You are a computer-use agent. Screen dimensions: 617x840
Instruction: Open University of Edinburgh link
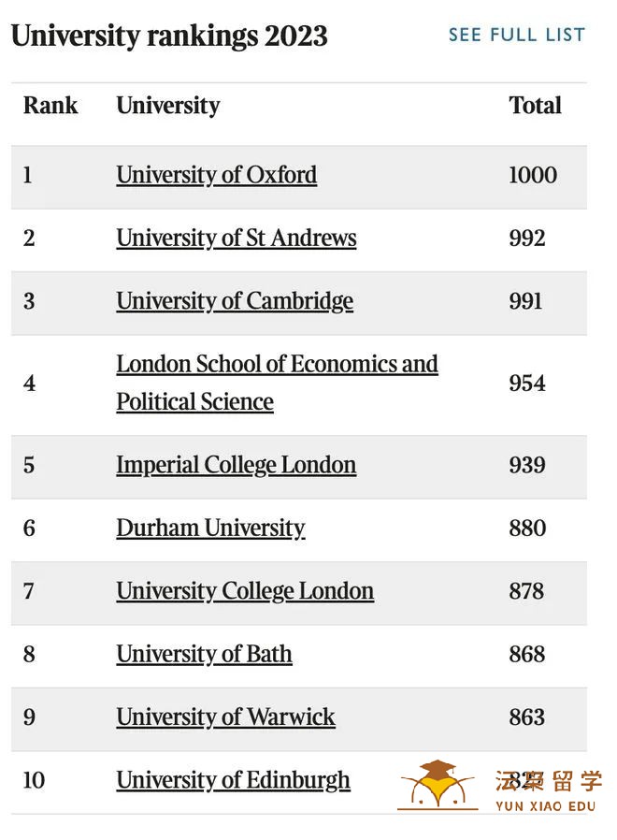coord(233,780)
